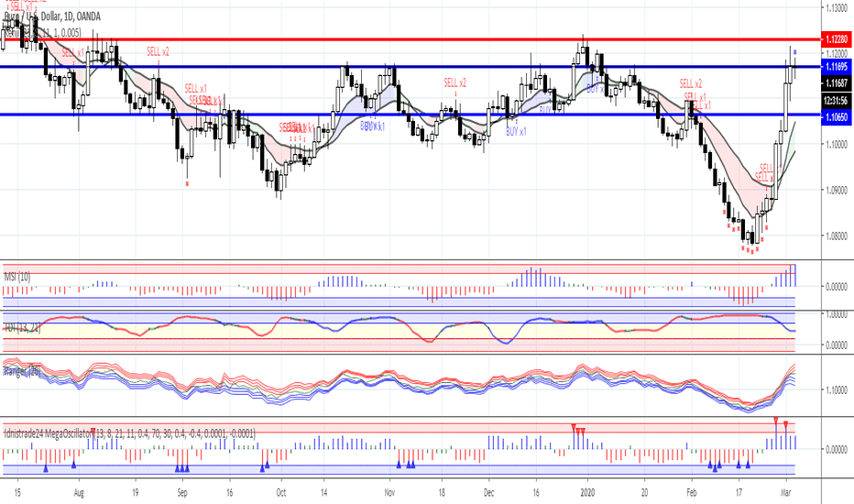
Task: Click the leftmost blue triangle in MegaOscillator pane
Action: coord(46,468)
